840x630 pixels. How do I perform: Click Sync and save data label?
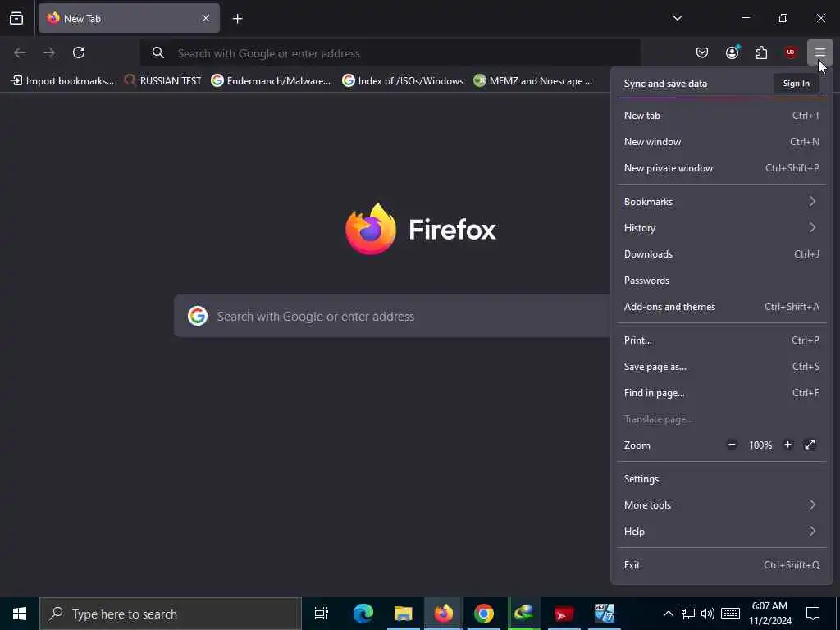(x=665, y=84)
